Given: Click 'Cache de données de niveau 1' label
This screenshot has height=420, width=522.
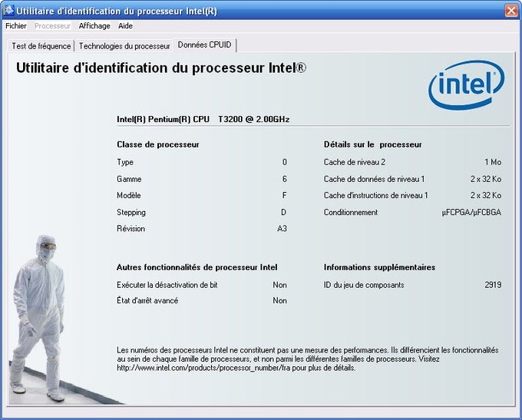Looking at the screenshot, I should (374, 179).
